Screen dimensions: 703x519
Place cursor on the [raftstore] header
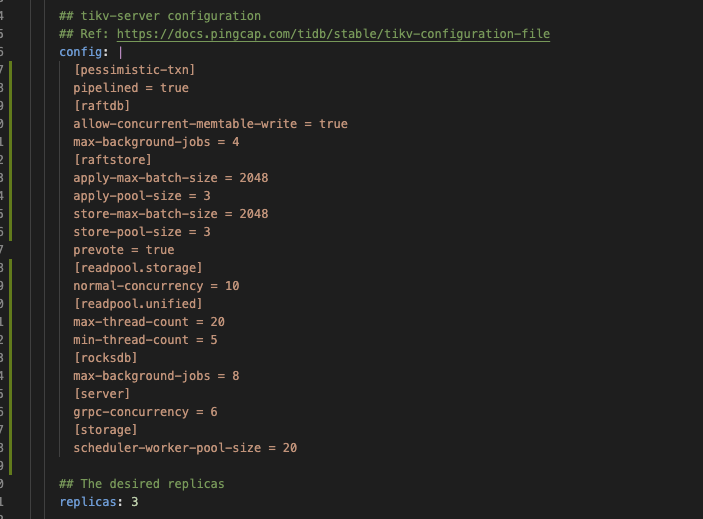coord(112,160)
